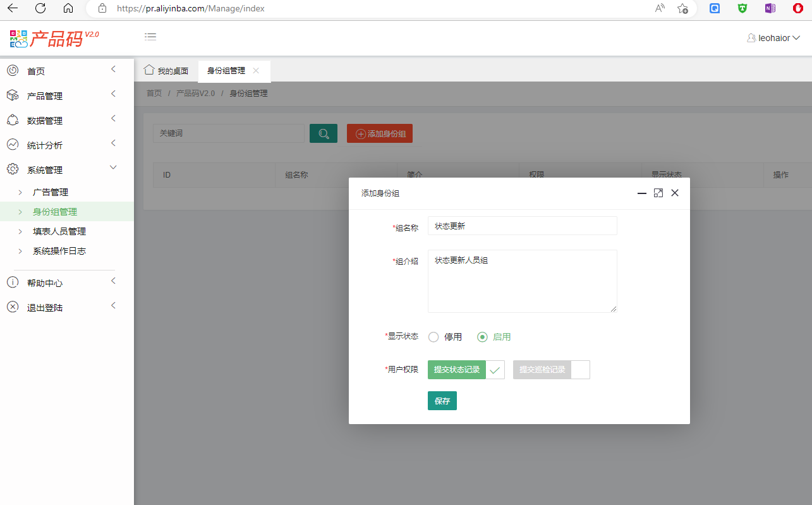The image size is (812, 505).
Task: Enable the 提交巡检记录 permission checkbox
Action: [x=580, y=370]
